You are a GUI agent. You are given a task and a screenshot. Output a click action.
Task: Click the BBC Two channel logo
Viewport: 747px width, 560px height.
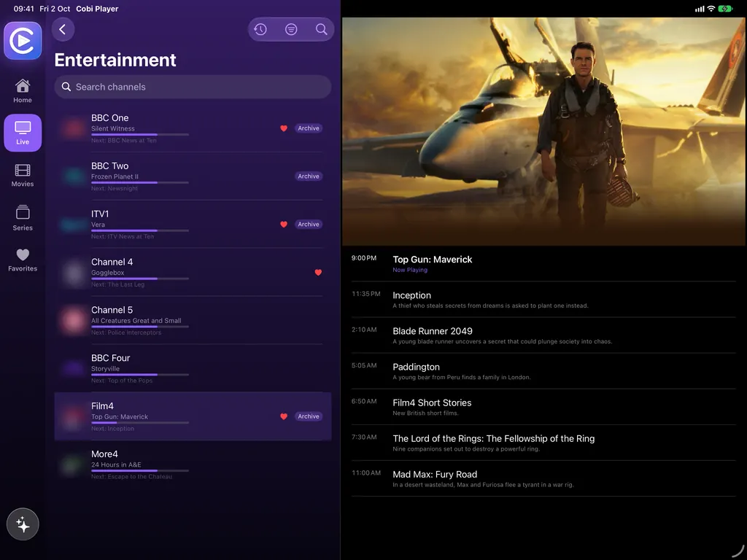(74, 176)
